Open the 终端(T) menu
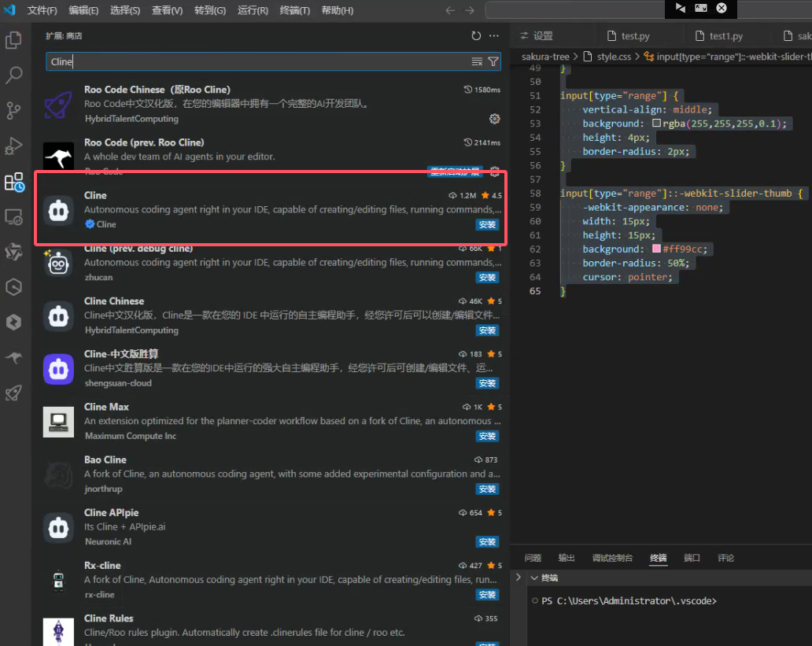This screenshot has height=646, width=812. coord(294,10)
